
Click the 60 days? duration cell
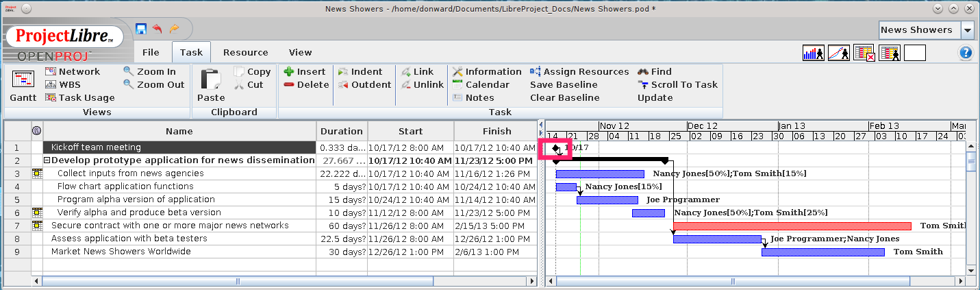[342, 226]
